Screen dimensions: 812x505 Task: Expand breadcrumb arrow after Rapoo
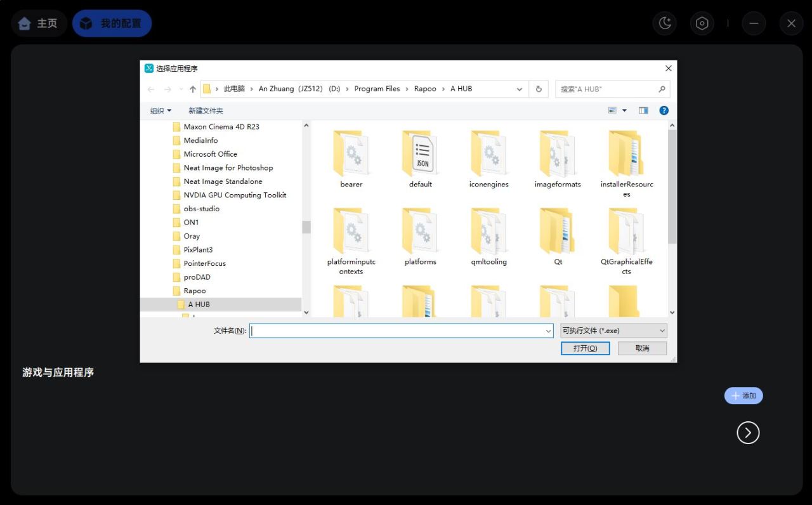(443, 89)
